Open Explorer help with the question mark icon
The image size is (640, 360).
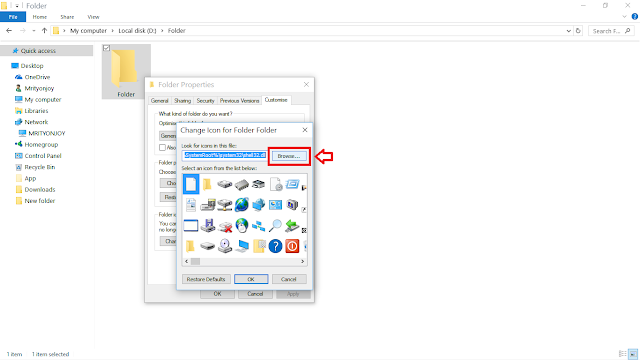point(635,17)
